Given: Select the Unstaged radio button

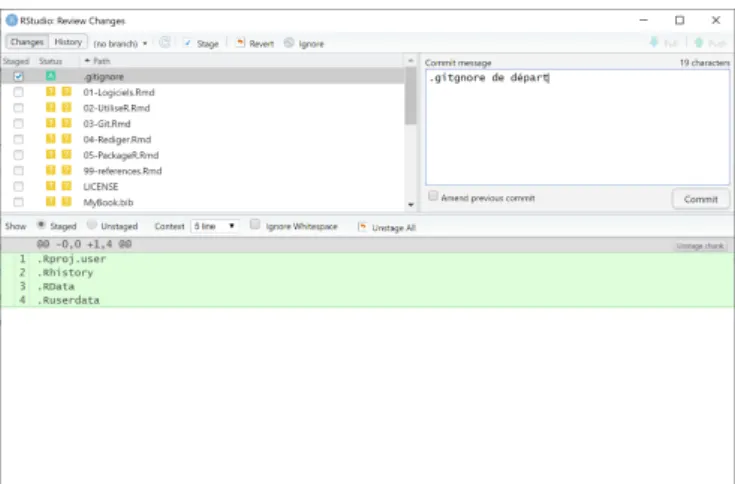Looking at the screenshot, I should coord(92,225).
